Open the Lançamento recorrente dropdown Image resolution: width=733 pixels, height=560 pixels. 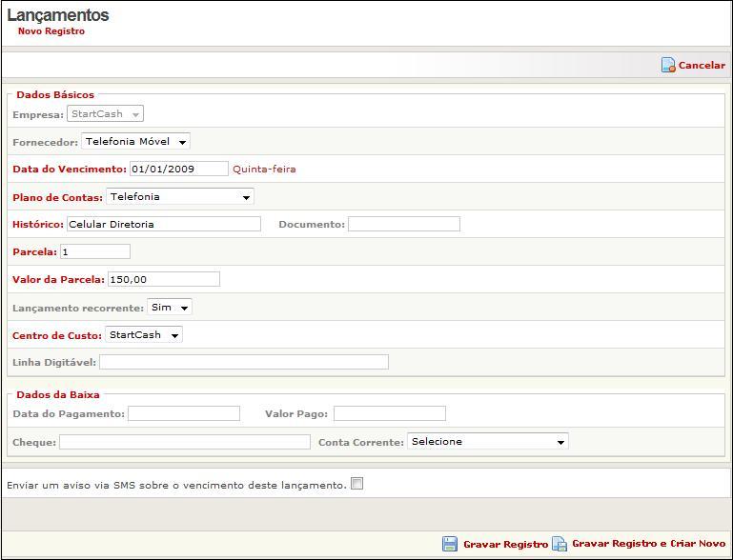point(170,308)
